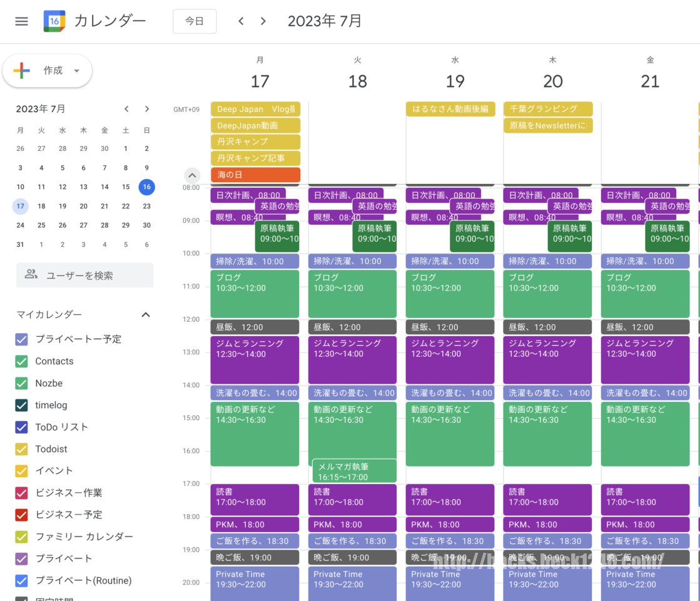Go to previous week in header
This screenshot has height=601, width=700.
[241, 21]
